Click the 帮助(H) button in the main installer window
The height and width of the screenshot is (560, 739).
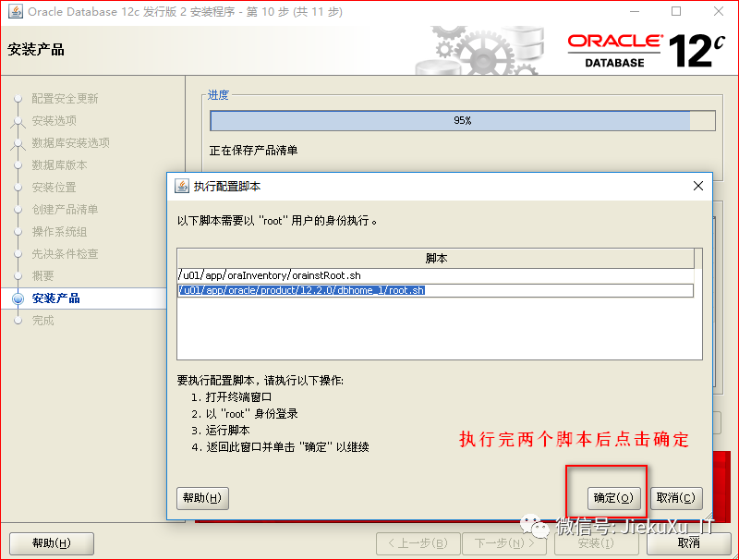point(52,543)
